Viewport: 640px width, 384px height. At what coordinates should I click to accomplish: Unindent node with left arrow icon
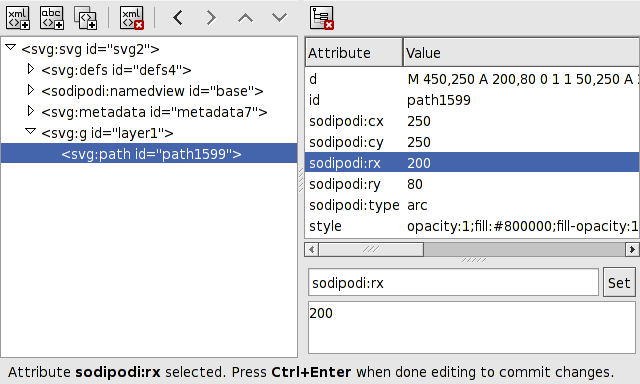pyautogui.click(x=178, y=18)
